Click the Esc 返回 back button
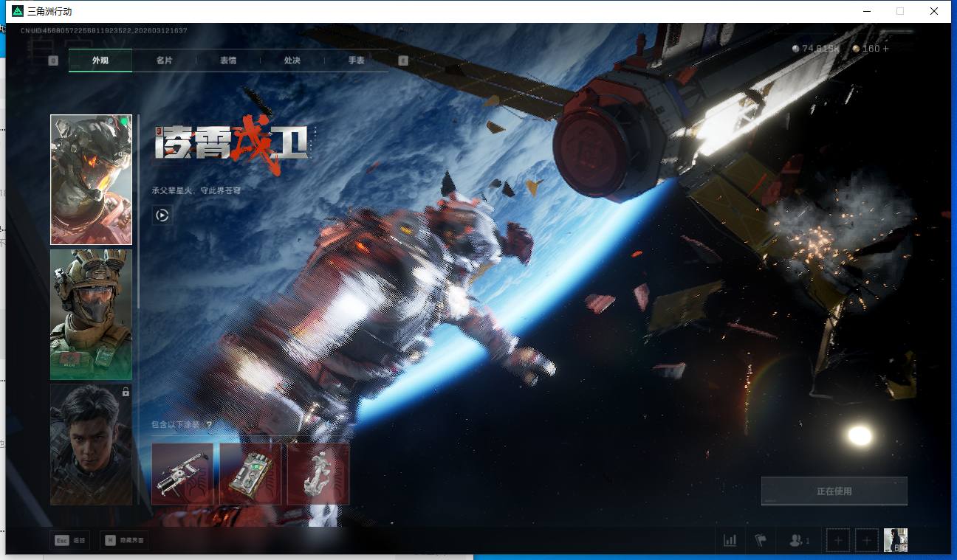Screen dimensions: 957x560 [x=69, y=540]
